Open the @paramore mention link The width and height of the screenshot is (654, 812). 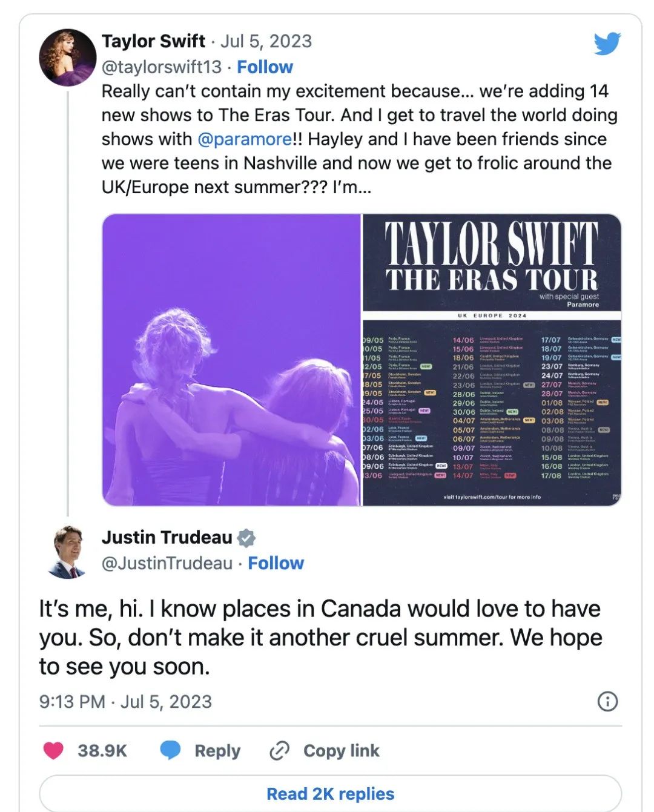[x=245, y=139]
